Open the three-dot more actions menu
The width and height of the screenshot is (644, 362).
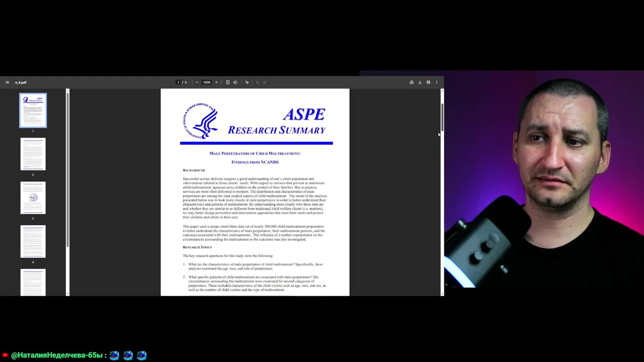coord(437,82)
